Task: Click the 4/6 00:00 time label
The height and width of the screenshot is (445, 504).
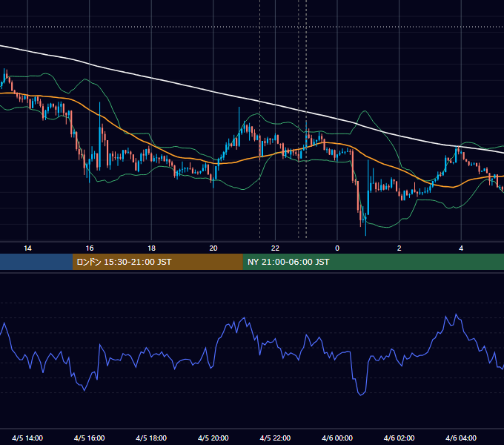Action: click(337, 438)
